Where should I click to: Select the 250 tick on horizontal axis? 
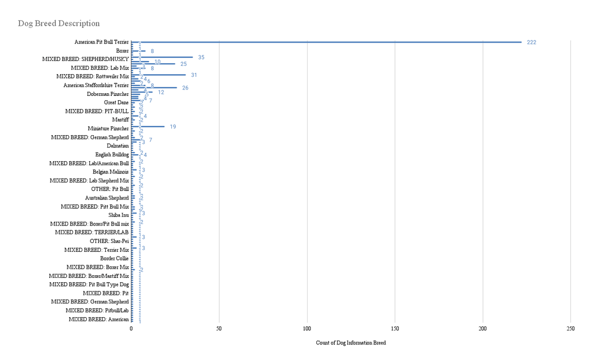pos(570,329)
